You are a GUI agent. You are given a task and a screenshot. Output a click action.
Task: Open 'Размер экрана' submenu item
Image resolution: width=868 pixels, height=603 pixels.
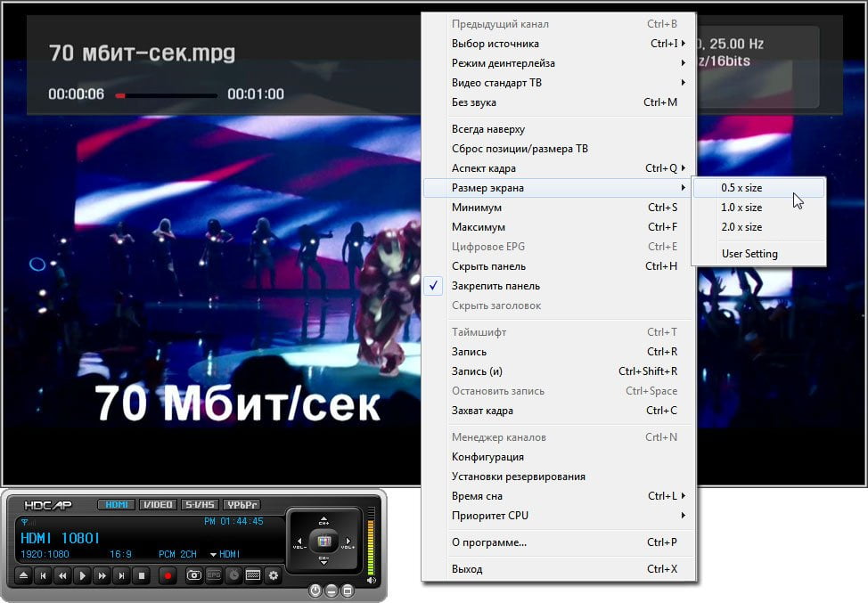(558, 188)
